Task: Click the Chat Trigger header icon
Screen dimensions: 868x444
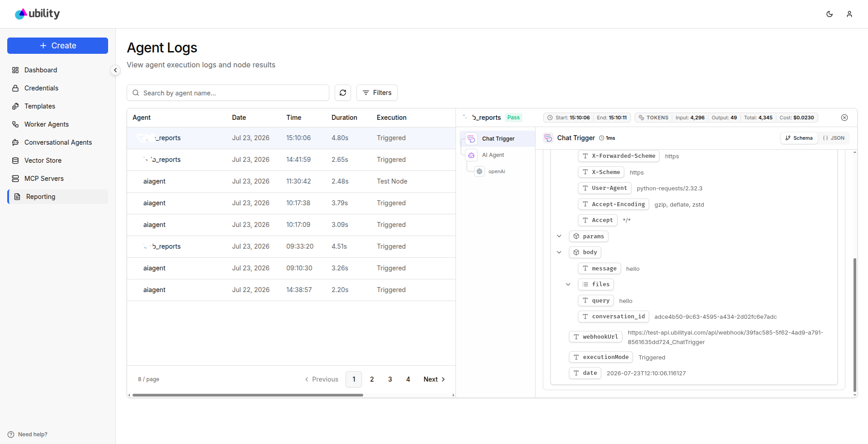Action: coord(548,138)
